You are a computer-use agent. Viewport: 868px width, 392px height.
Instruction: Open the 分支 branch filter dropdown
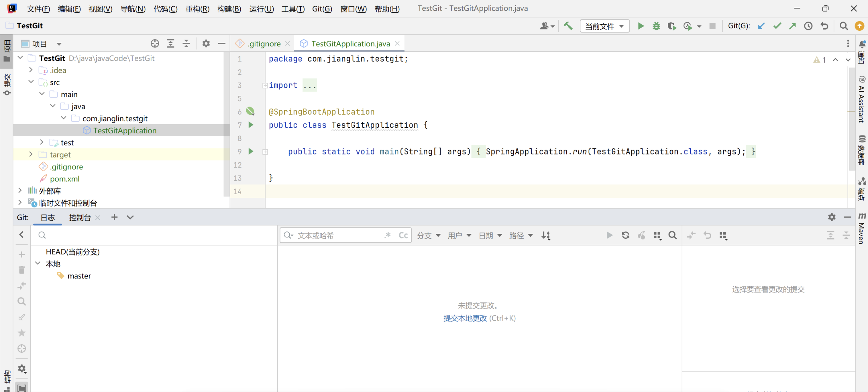point(428,235)
